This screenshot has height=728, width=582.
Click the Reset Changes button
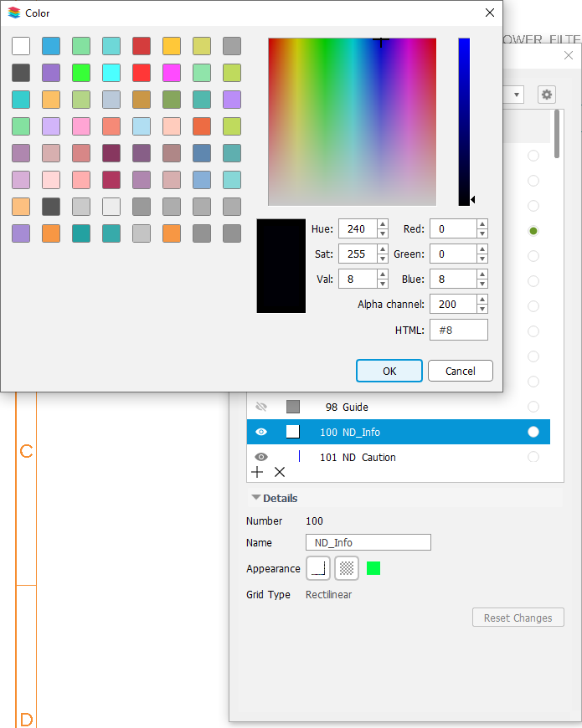click(x=518, y=617)
